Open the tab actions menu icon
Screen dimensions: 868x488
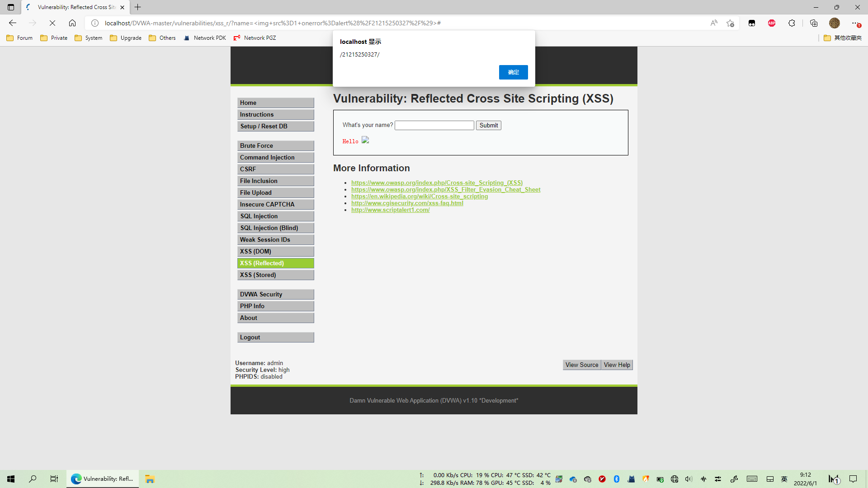click(x=11, y=7)
